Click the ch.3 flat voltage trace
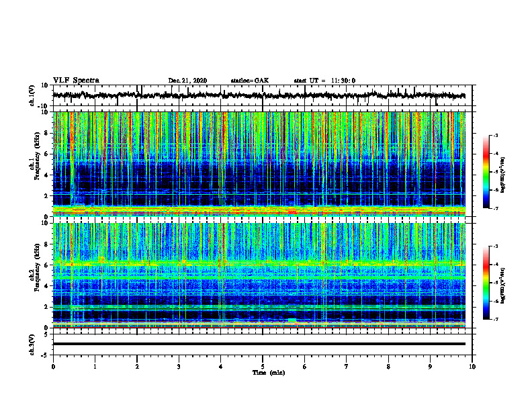Image resolution: width=532 pixels, height=411 pixels. pos(259,344)
